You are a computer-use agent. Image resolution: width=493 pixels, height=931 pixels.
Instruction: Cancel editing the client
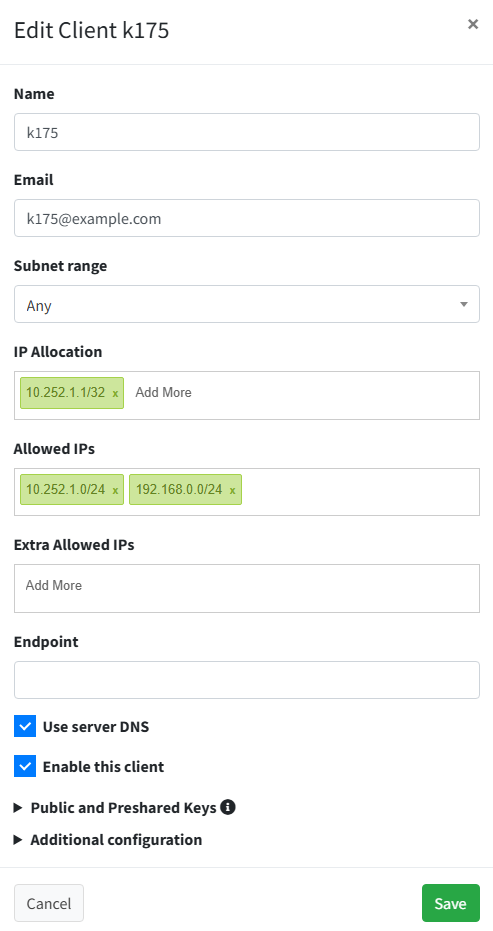tap(49, 903)
